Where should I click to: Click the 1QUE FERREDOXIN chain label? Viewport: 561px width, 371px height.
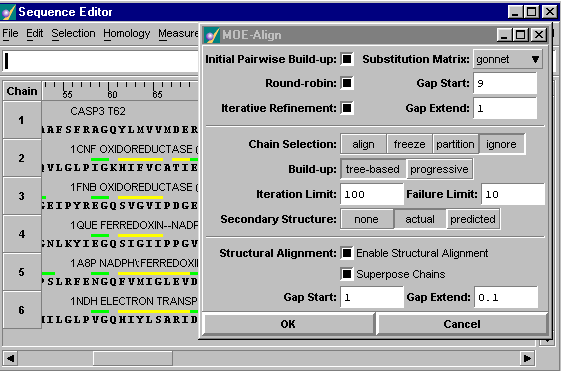pyautogui.click(x=134, y=225)
